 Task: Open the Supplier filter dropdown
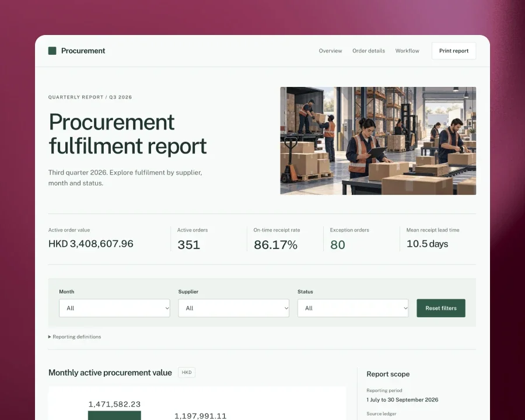(x=234, y=308)
